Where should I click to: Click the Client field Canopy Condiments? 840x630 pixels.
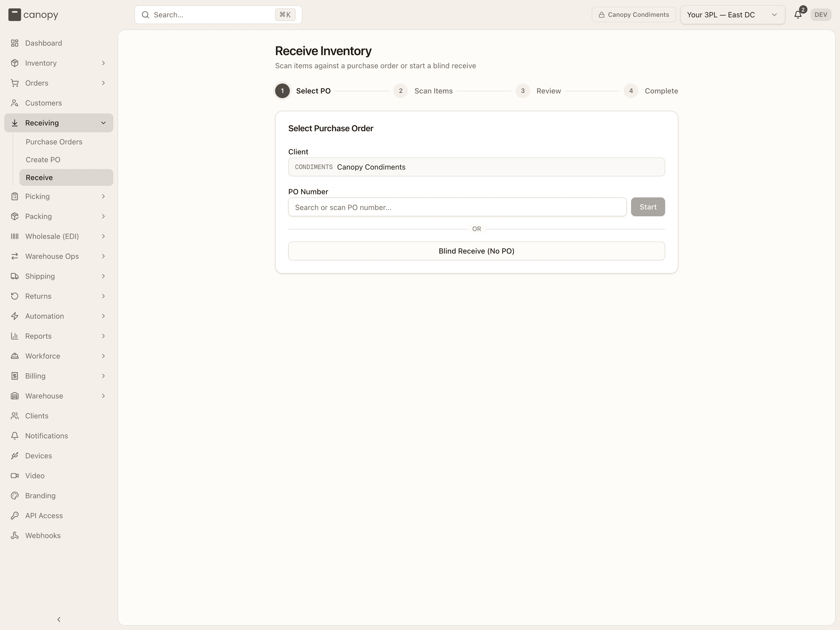click(476, 167)
